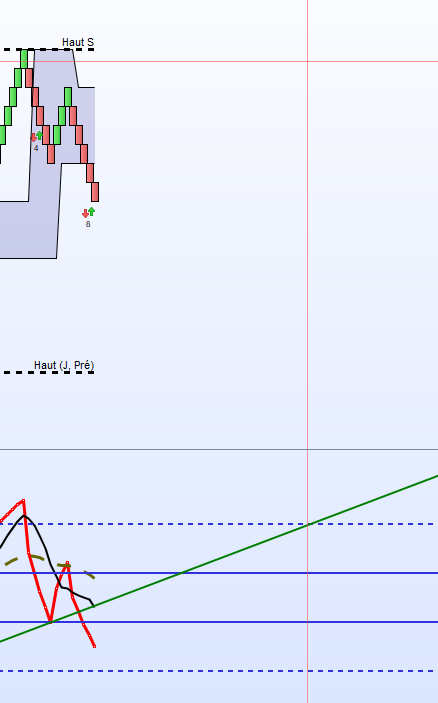Image resolution: width=438 pixels, height=703 pixels.
Task: Click the horizontal red crosshair line near the top
Action: click(219, 61)
